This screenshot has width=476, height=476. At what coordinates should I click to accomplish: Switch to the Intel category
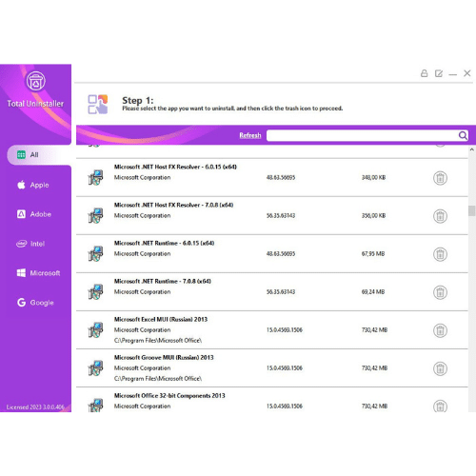[x=30, y=244]
